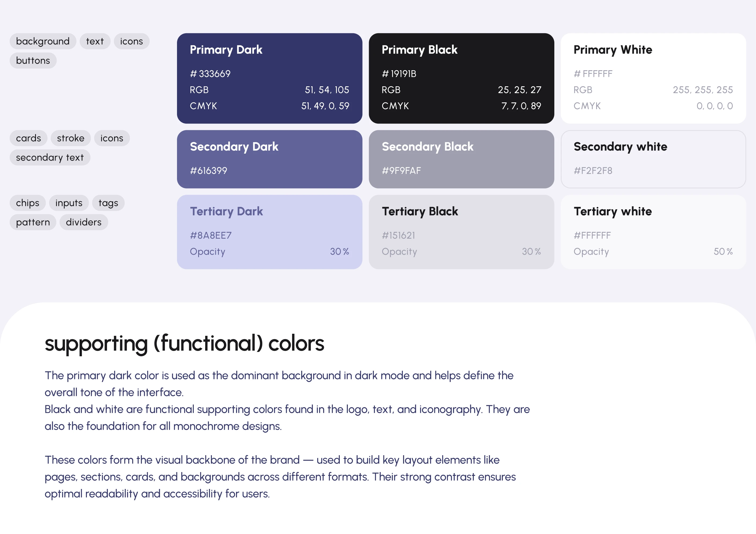
Task: Select the Primary Dark color card
Action: pos(269,78)
